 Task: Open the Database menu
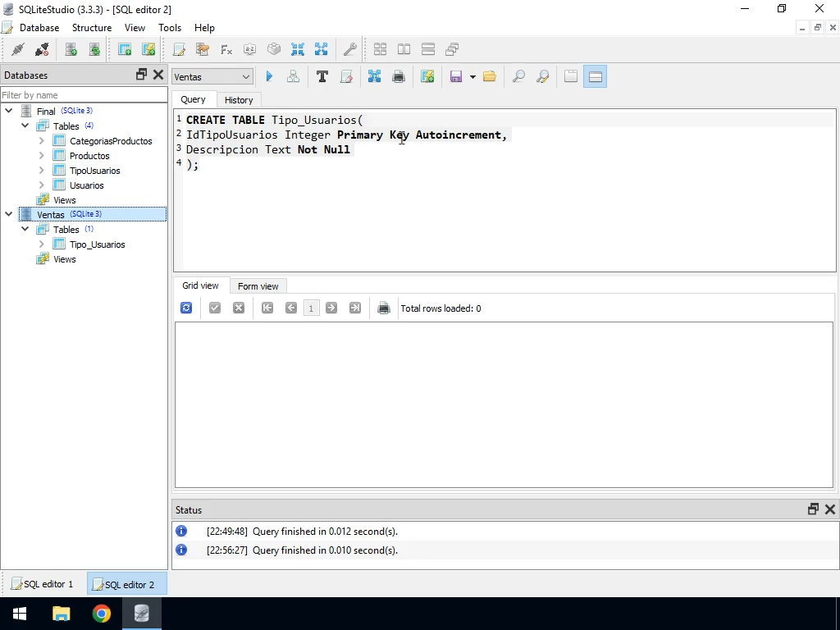coord(39,27)
